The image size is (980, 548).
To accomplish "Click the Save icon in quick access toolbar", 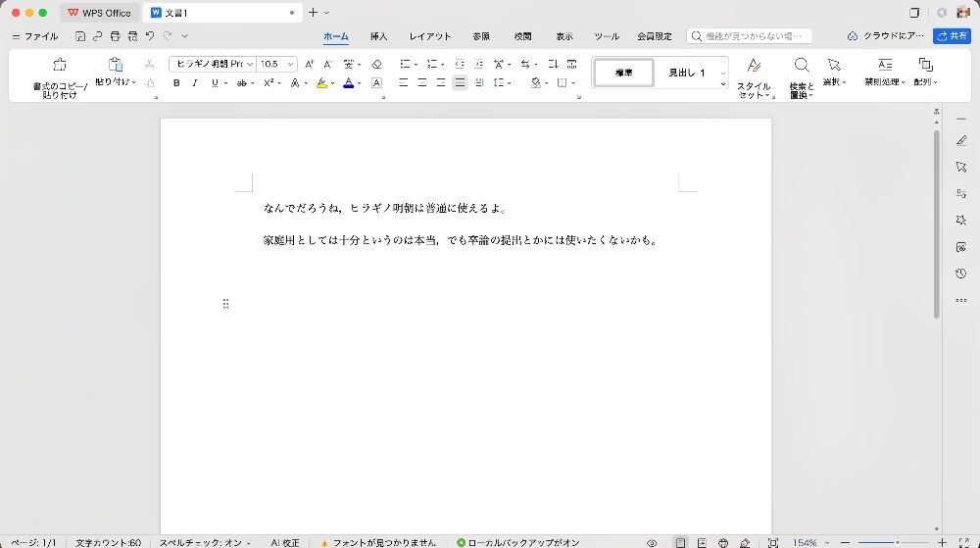I will pos(80,36).
